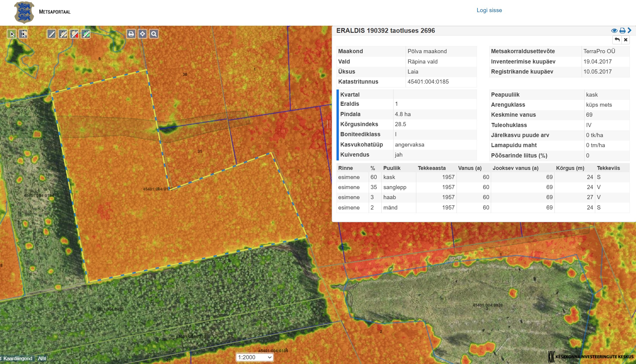Click the Metsaportaal coat of arms logo

coord(24,12)
